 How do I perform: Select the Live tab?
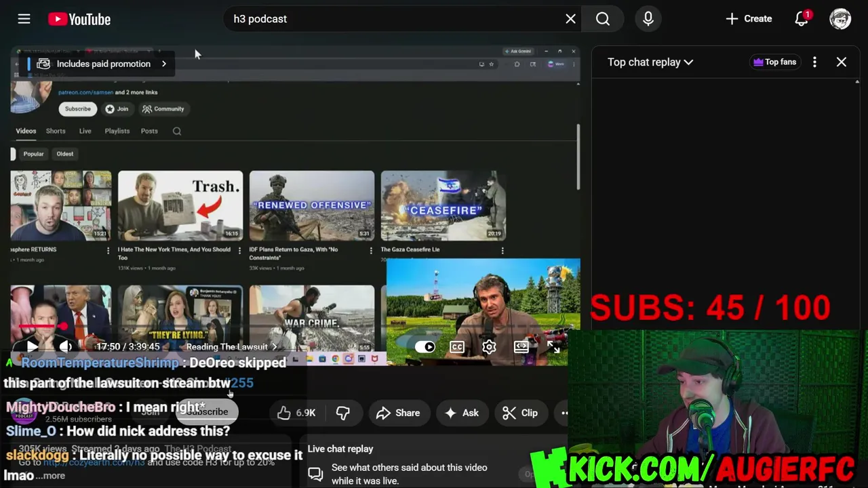pyautogui.click(x=85, y=131)
